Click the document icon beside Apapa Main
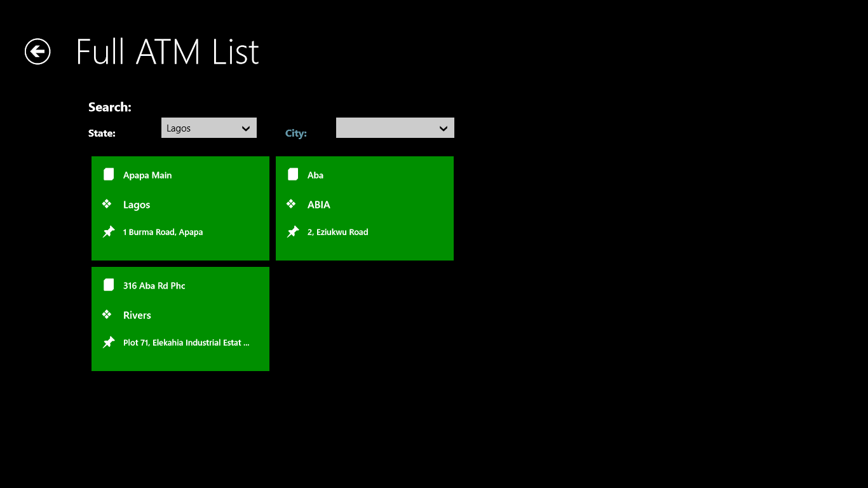The height and width of the screenshot is (488, 868). pos(109,175)
